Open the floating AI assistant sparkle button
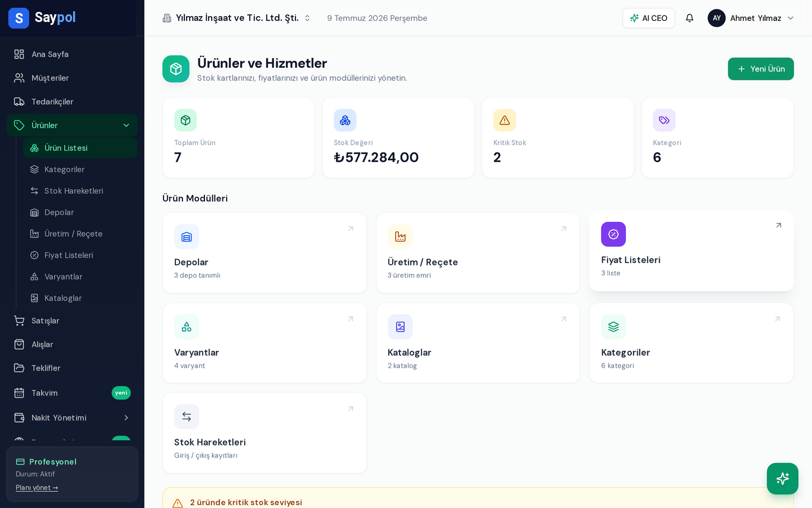Viewport: 812px width, 508px height. click(x=782, y=478)
